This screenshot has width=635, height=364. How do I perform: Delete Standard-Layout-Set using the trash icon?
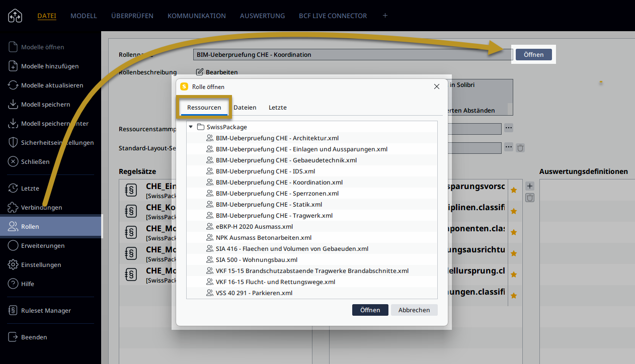click(521, 147)
